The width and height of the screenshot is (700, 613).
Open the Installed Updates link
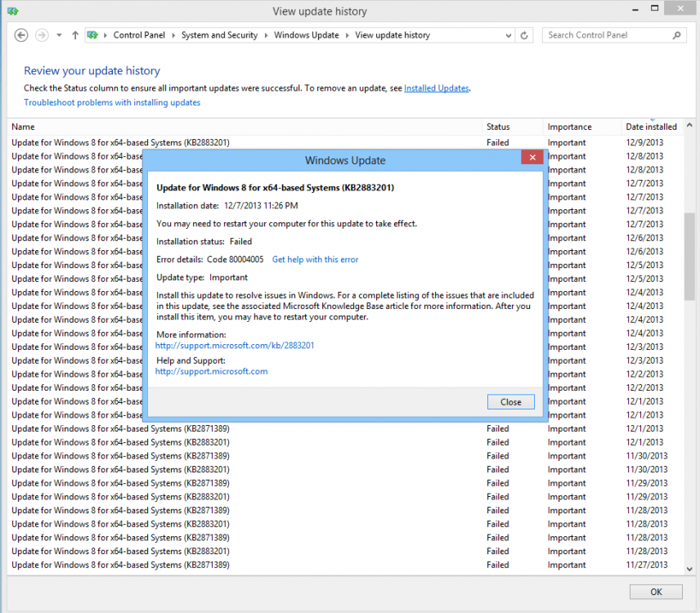[x=436, y=88]
